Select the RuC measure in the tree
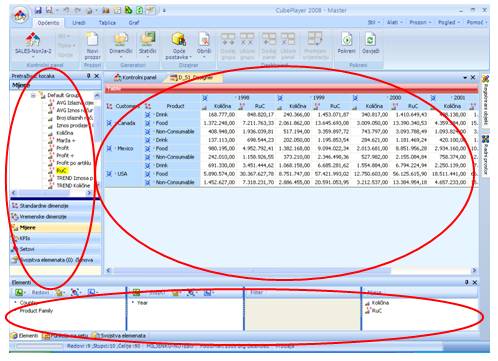The height and width of the screenshot is (361, 498). pyautogui.click(x=62, y=170)
